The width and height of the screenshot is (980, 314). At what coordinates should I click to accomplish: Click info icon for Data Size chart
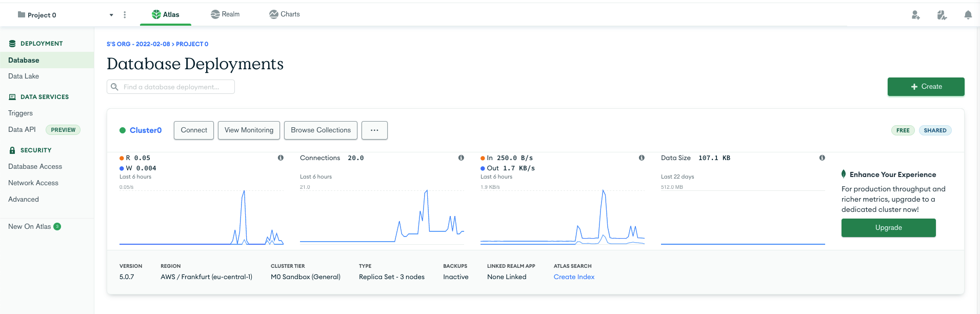[822, 158]
